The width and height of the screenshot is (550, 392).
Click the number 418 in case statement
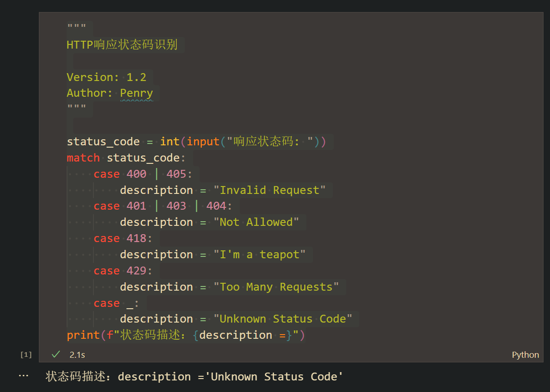coord(136,238)
